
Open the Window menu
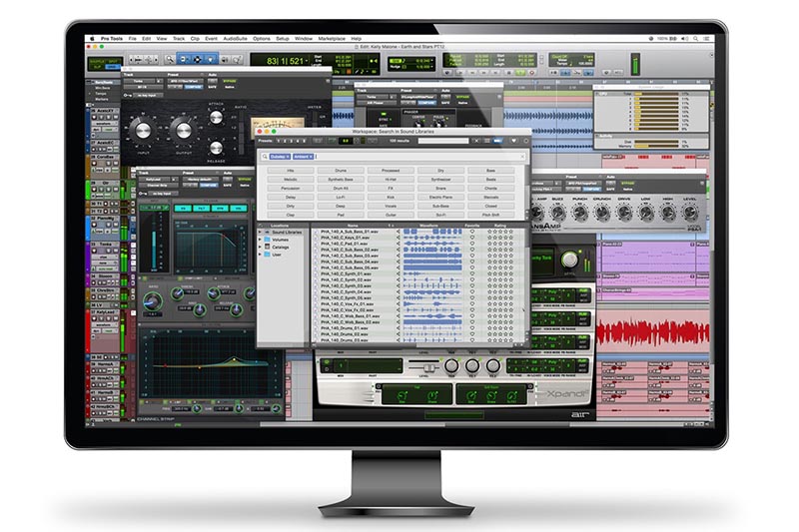coord(304,39)
